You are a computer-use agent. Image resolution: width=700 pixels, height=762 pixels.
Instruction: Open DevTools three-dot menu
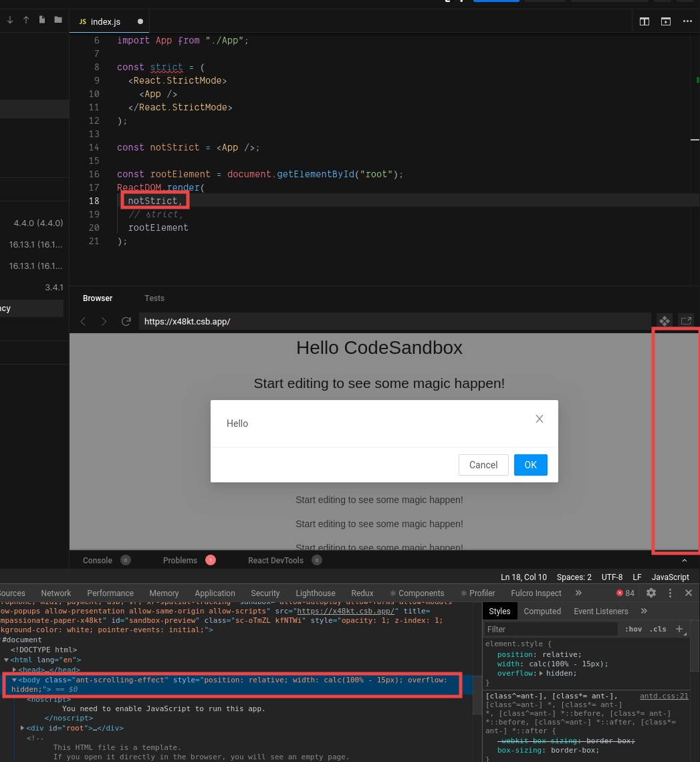670,593
